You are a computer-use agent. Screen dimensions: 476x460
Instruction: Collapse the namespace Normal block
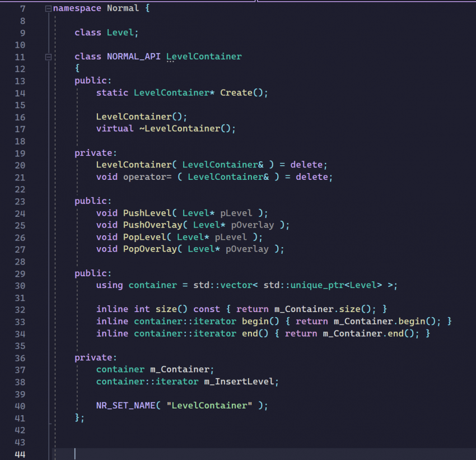click(48, 9)
